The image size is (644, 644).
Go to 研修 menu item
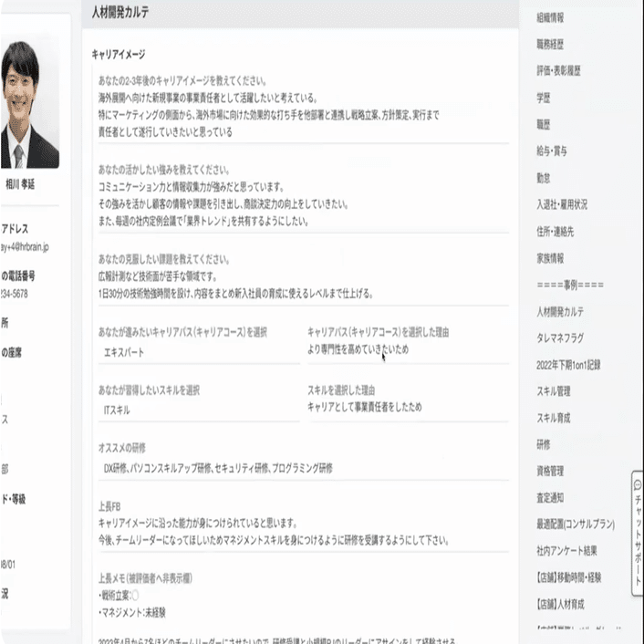[x=543, y=444]
